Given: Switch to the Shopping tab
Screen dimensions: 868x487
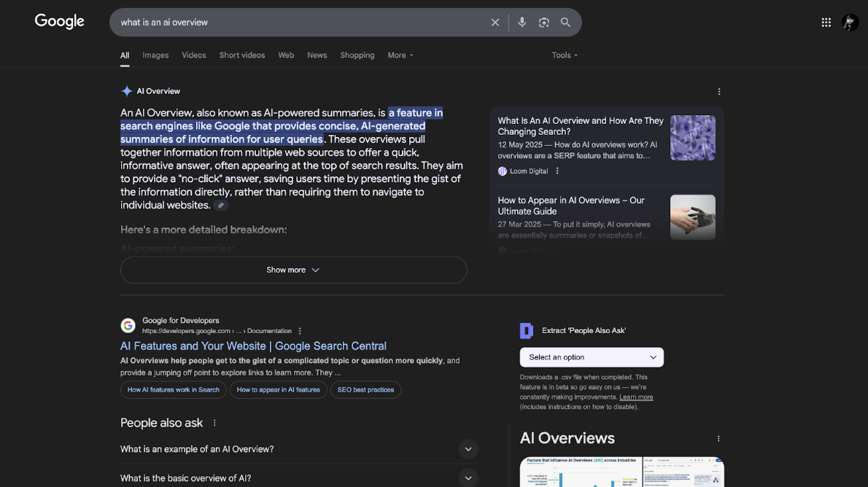Looking at the screenshot, I should pos(357,55).
